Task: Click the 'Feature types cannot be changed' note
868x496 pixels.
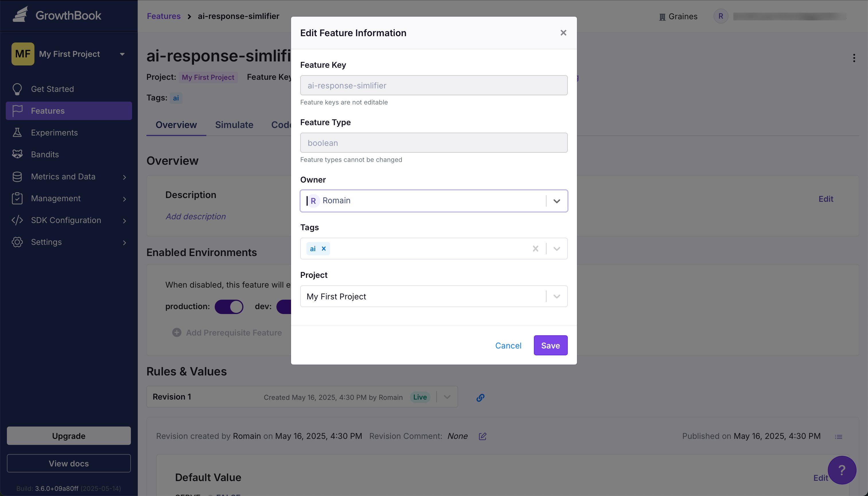Action: click(351, 160)
